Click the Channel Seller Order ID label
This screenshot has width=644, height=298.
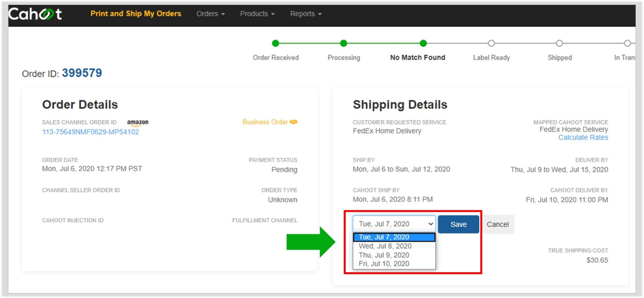click(x=81, y=190)
